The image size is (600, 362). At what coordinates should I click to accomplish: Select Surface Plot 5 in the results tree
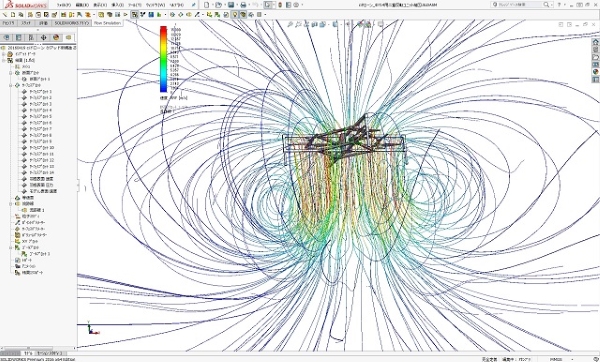[x=40, y=117]
